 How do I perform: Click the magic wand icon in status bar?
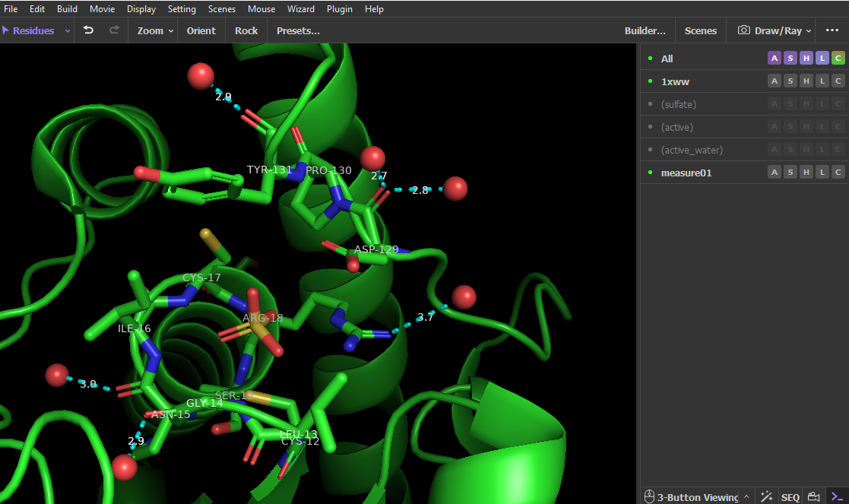766,496
